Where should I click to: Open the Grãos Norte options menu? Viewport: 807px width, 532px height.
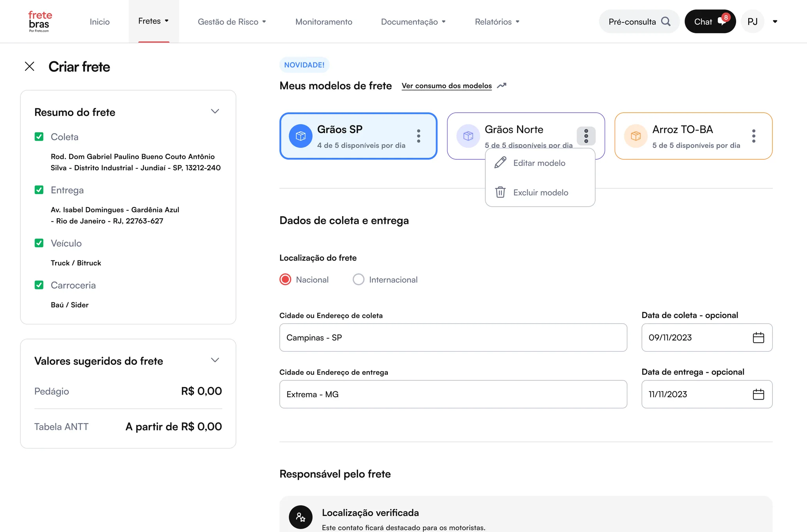coord(586,136)
